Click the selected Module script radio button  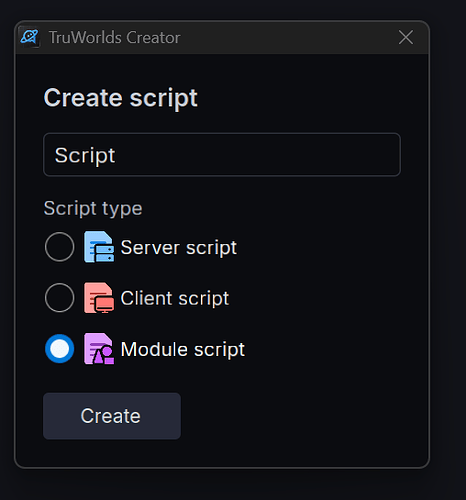(59, 349)
